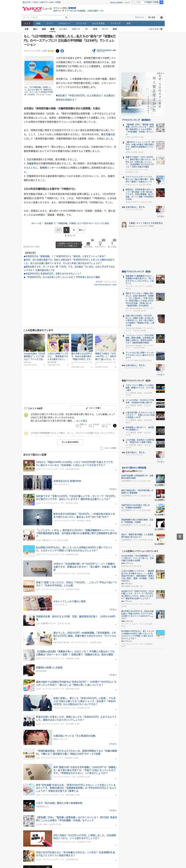Select the スポーツ category tab

(76, 29)
